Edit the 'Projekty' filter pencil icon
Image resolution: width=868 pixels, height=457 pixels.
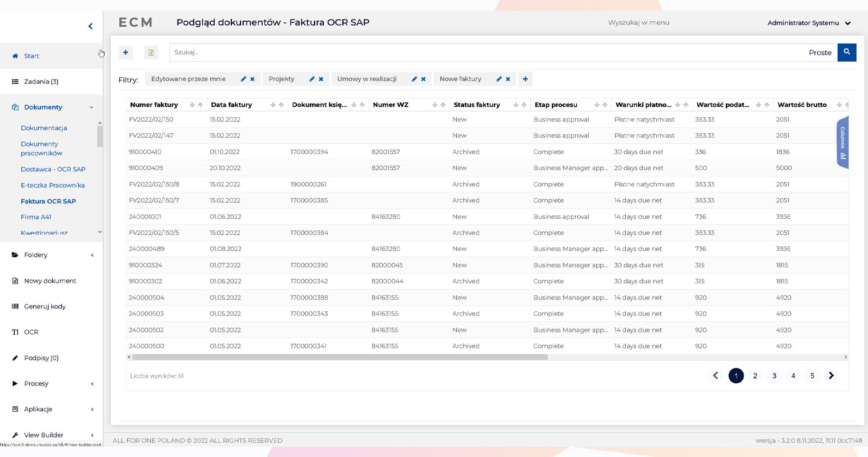click(312, 79)
